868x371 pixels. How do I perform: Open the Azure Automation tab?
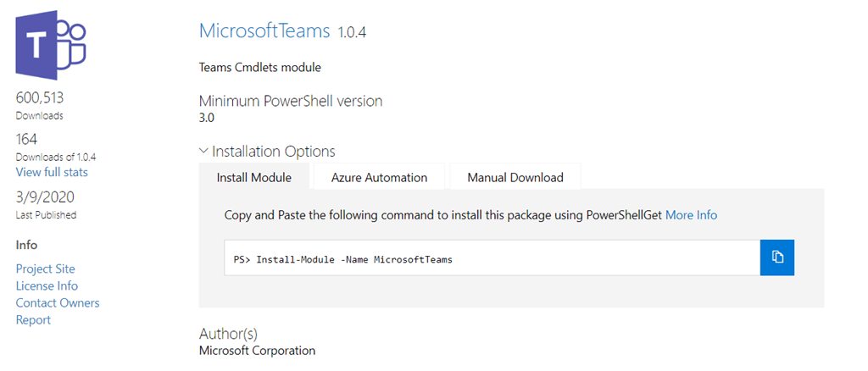[x=379, y=178]
